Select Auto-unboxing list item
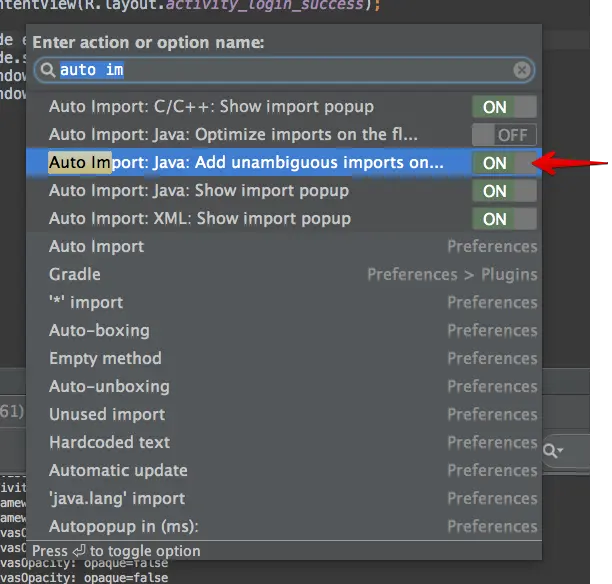The width and height of the screenshot is (612, 584). 284,386
